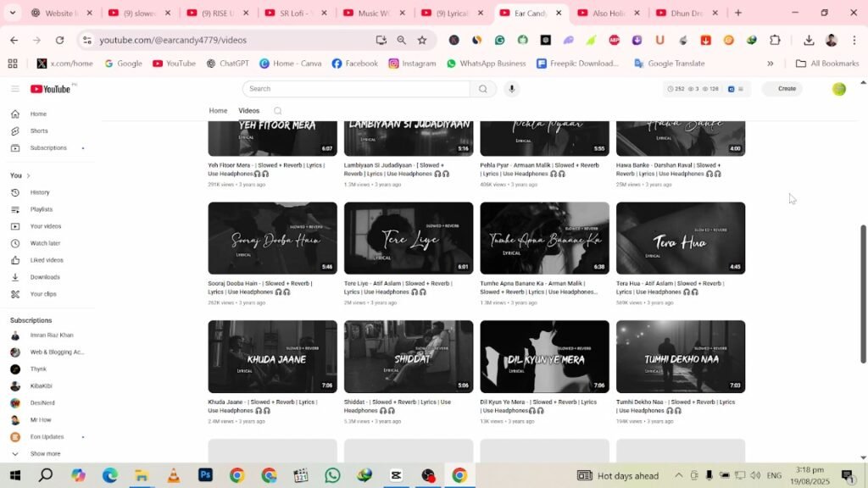This screenshot has height=488, width=868.
Task: Search within channel using magnifier icon
Action: 277,111
